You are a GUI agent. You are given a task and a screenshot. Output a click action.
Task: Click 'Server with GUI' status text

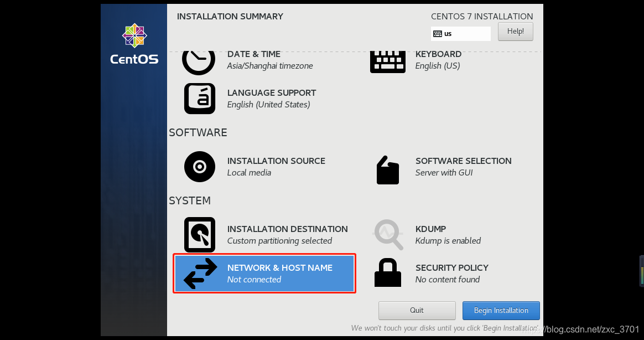coord(444,173)
